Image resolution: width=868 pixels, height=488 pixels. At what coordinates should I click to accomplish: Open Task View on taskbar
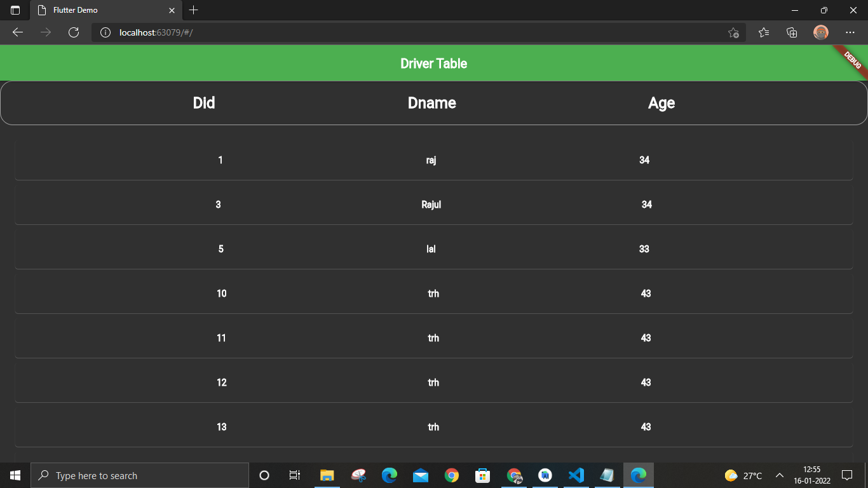click(295, 475)
